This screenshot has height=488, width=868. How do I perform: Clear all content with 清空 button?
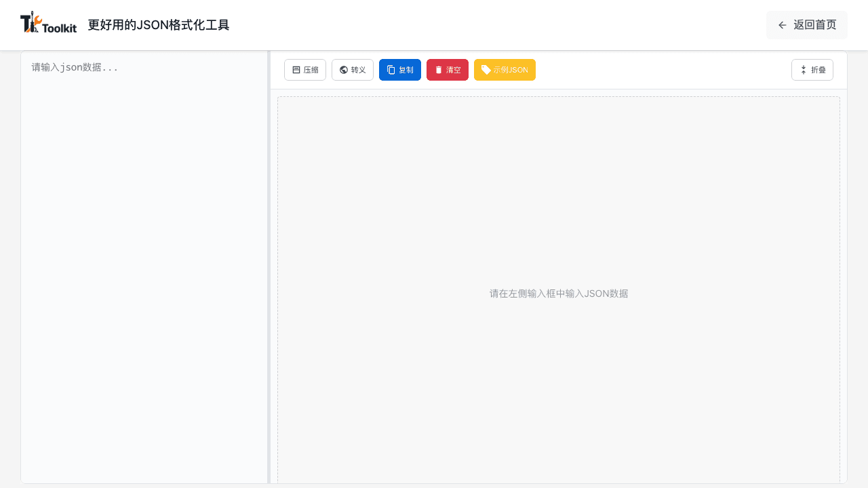tap(447, 70)
